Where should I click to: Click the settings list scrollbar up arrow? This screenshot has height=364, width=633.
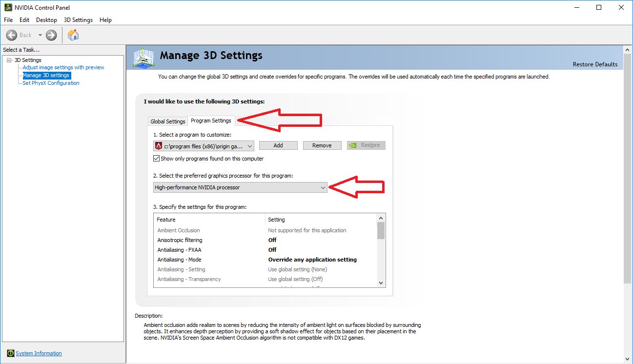381,218
